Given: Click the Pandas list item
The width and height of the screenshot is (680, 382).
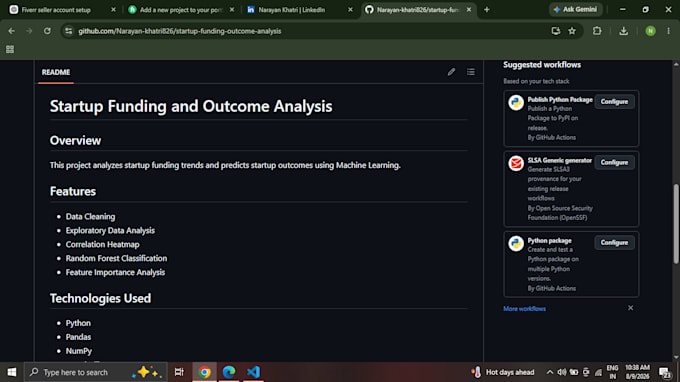Looking at the screenshot, I should coord(78,337).
